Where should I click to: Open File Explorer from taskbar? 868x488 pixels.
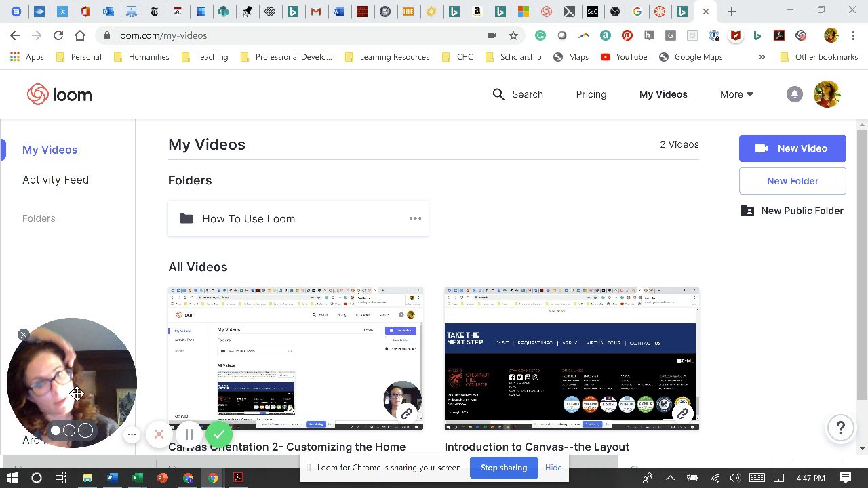[x=87, y=478]
